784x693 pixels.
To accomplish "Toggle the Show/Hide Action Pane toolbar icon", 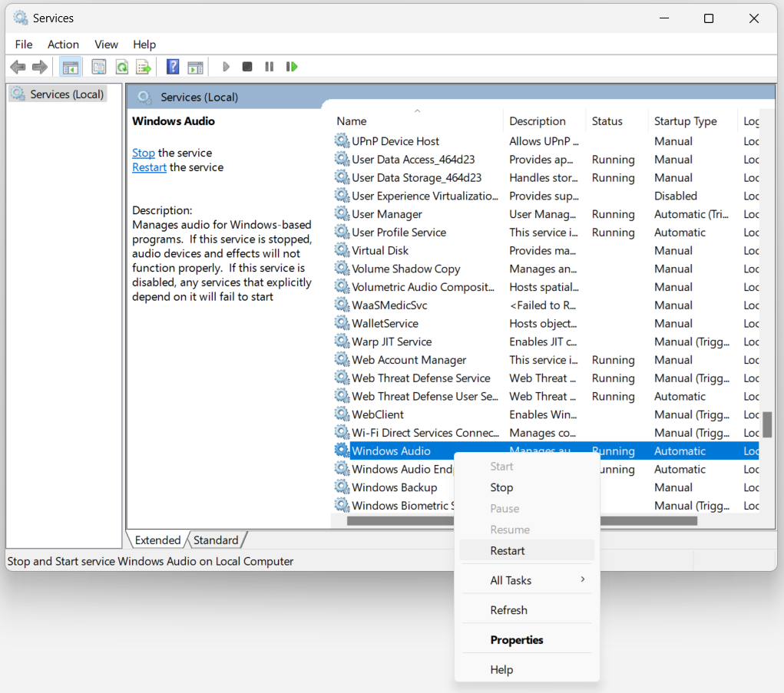I will 195,67.
